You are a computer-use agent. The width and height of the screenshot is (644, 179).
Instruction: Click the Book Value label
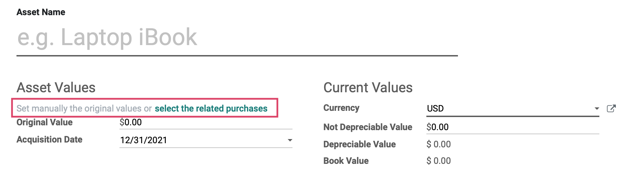(x=346, y=161)
